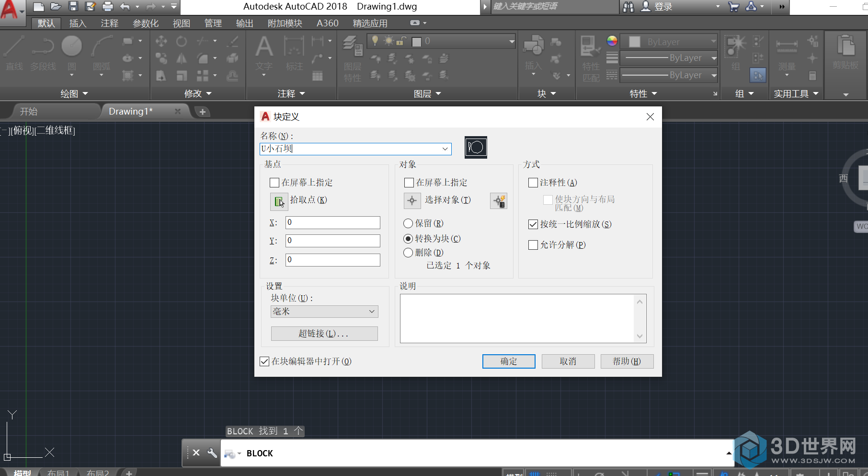
Task: Select the Polyline (多段线) tool
Action: click(x=43, y=53)
